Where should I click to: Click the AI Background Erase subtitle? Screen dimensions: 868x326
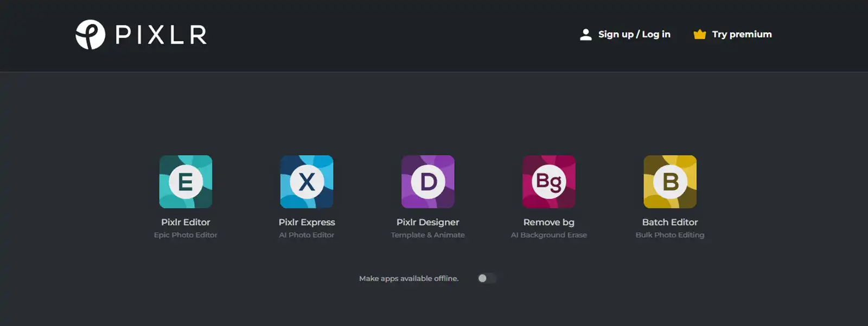coord(548,235)
